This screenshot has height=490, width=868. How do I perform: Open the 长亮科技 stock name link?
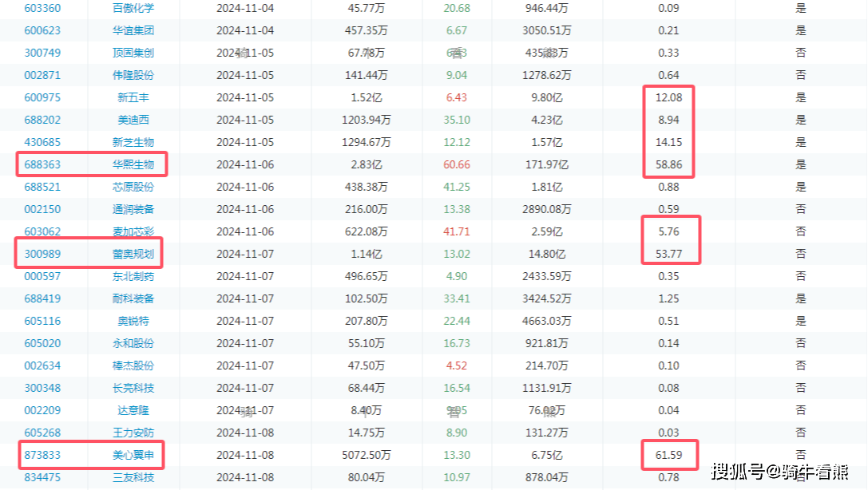pyautogui.click(x=133, y=388)
